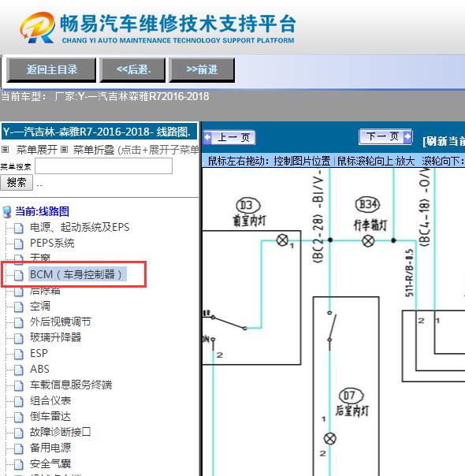The width and height of the screenshot is (465, 476).
Task: Click page icon beside 车载信息服务终端
Action: pos(18,385)
